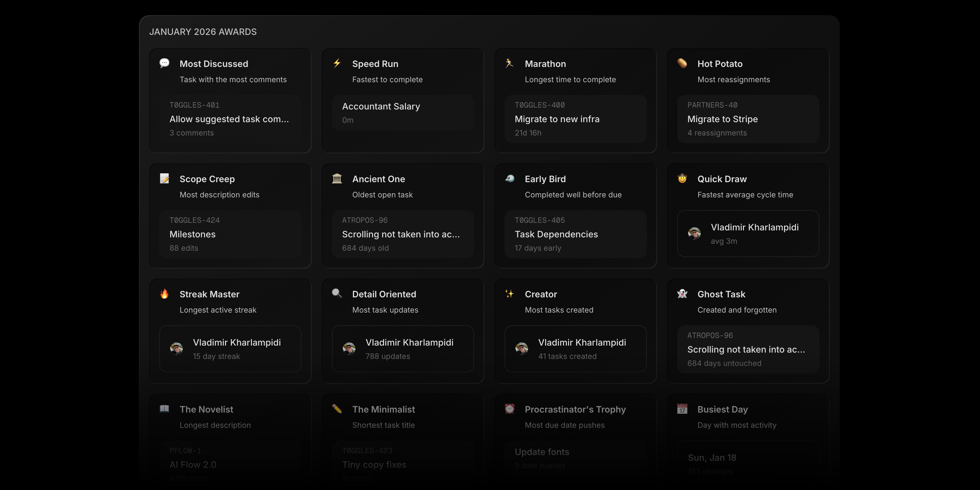This screenshot has width=980, height=490.
Task: Click Vladimir Kharlampidi's avatar under Streak Master
Action: pyautogui.click(x=176, y=348)
